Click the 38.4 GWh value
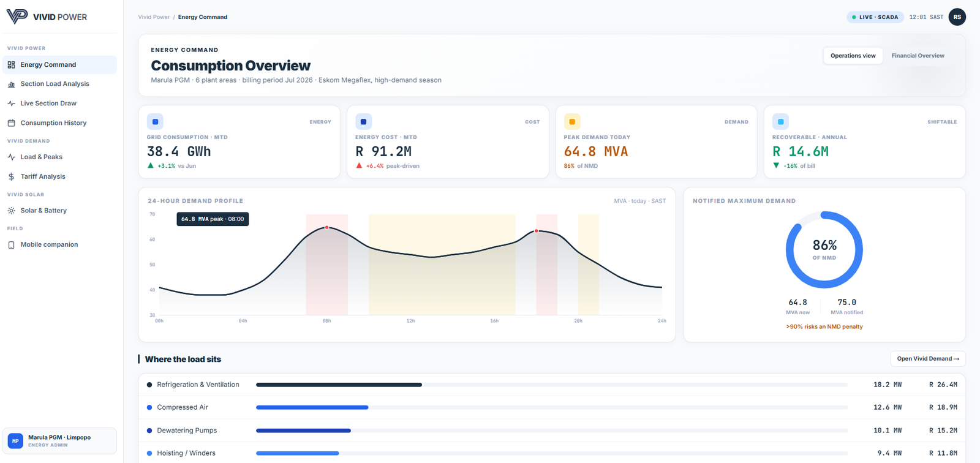This screenshot has width=980, height=463. (179, 151)
